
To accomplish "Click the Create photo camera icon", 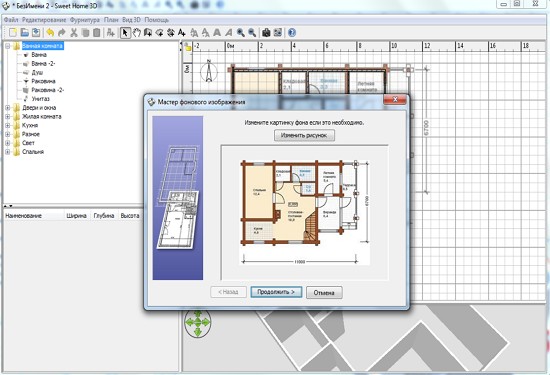I will coord(266,33).
